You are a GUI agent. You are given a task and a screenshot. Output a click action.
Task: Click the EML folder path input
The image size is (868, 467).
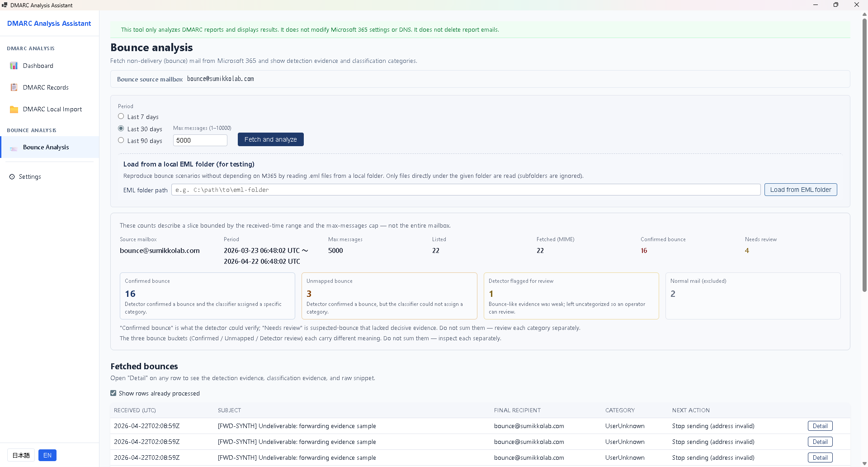(466, 190)
